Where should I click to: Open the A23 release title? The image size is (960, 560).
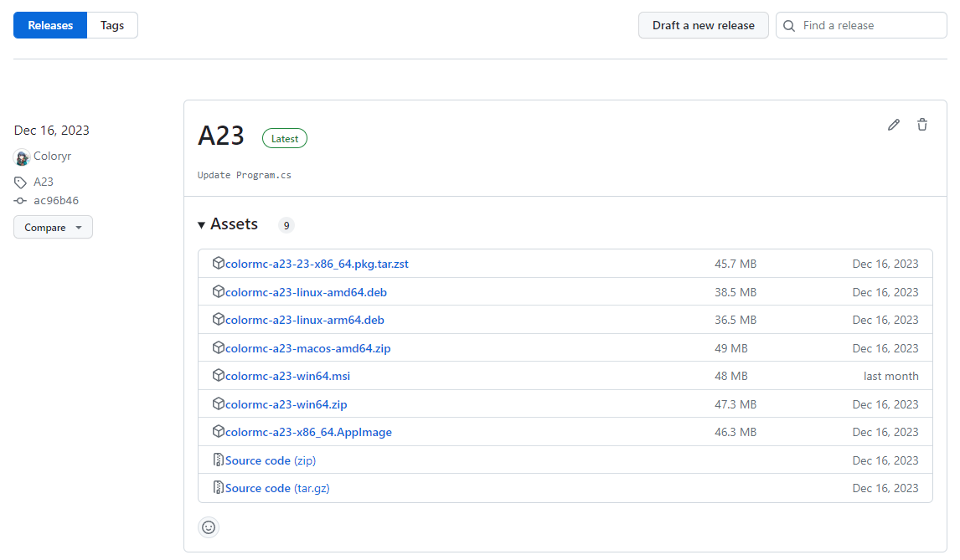[x=221, y=136]
